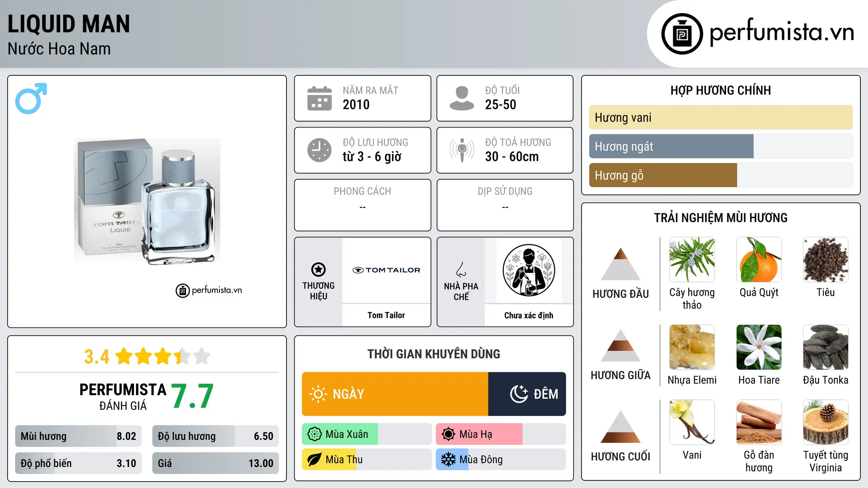Click the moon icon in Đêm bar

click(x=519, y=394)
